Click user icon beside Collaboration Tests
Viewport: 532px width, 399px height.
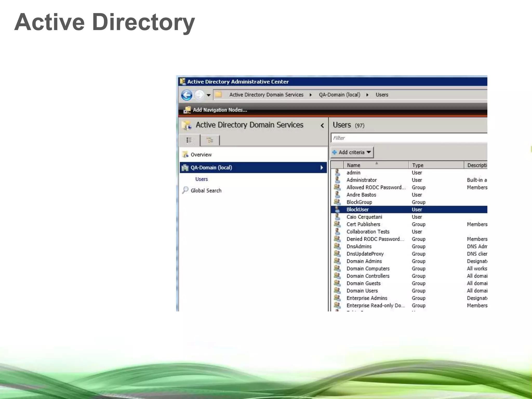[x=337, y=231]
